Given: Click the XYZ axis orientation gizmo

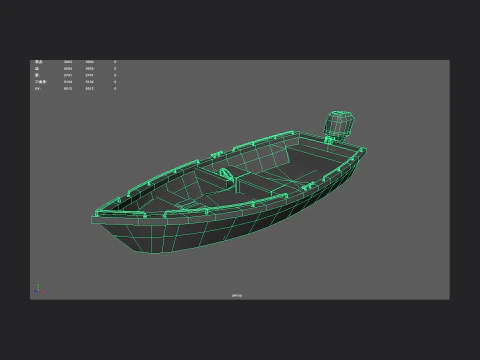Looking at the screenshot, I should coord(39,289).
